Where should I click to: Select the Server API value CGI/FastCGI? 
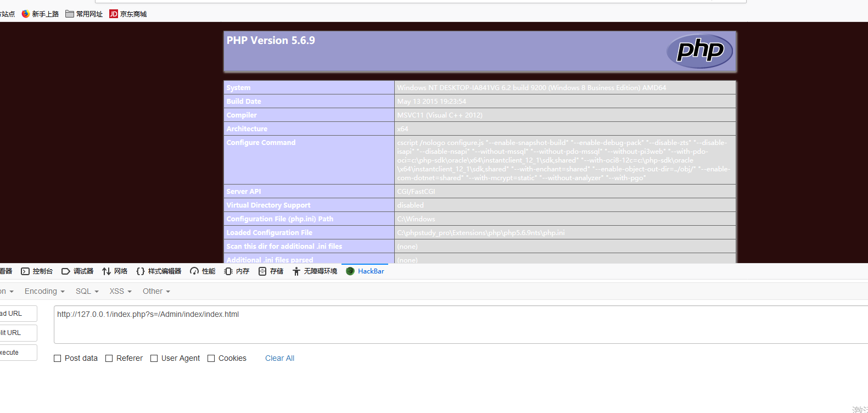coord(416,192)
